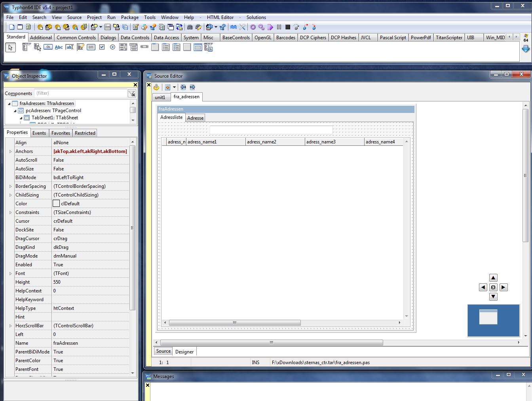Choose the TActionList component icon
Image resolution: width=532 pixels, height=401 pixels.
[x=209, y=47]
